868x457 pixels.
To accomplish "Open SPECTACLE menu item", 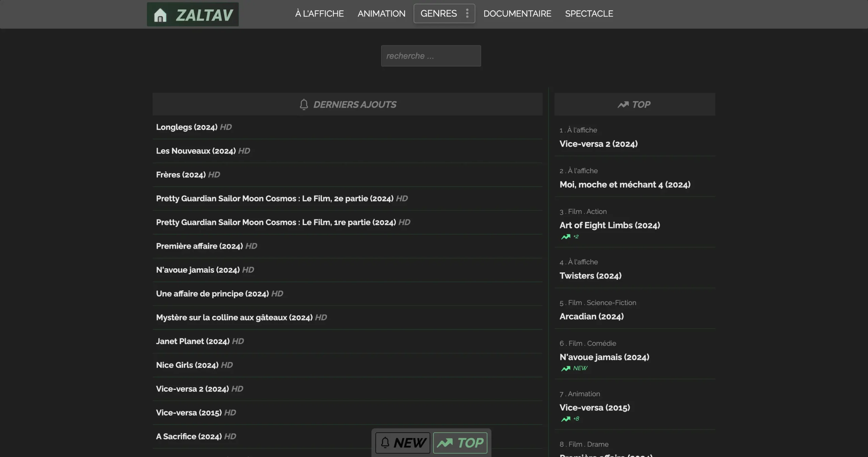I will click(x=589, y=14).
